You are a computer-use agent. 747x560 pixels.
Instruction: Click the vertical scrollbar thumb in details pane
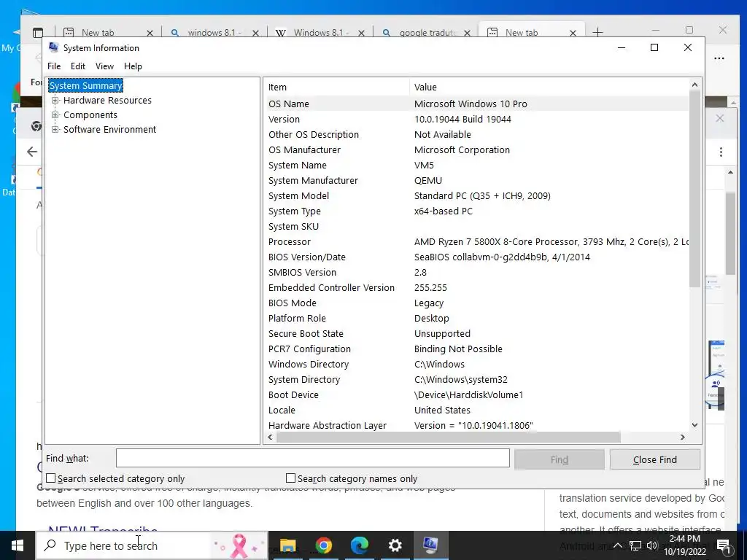click(694, 189)
